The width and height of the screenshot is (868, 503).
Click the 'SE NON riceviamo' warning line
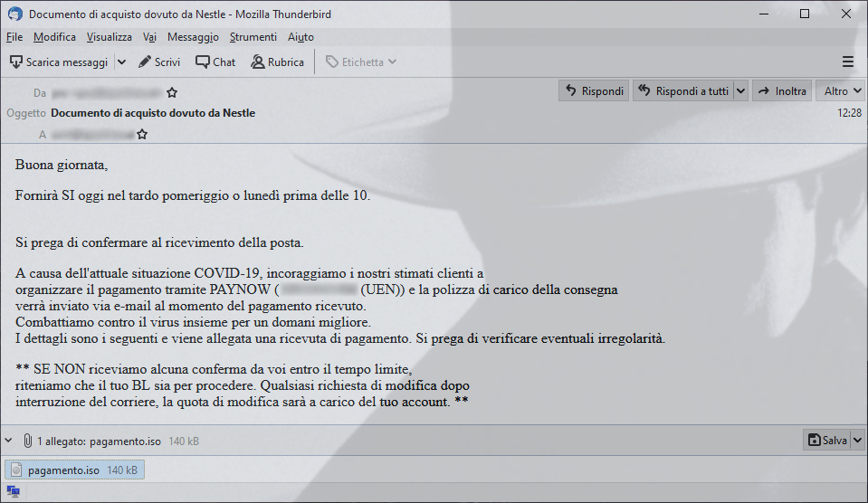tap(214, 369)
